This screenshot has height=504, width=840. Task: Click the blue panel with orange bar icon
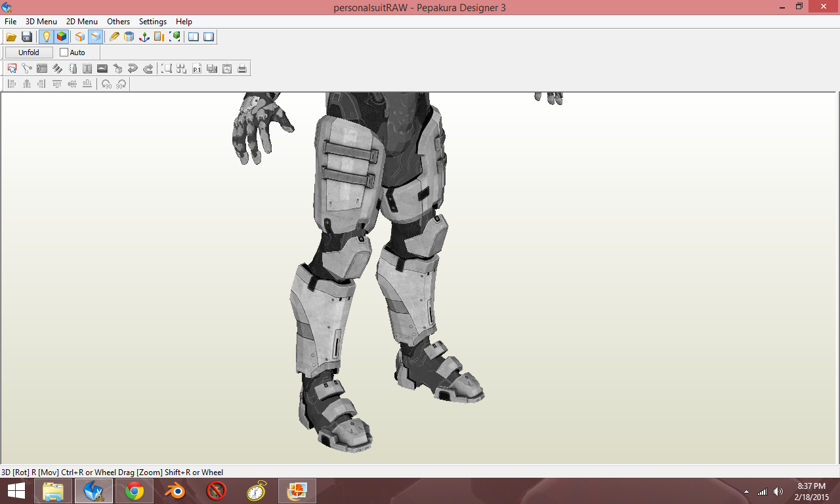(x=159, y=37)
